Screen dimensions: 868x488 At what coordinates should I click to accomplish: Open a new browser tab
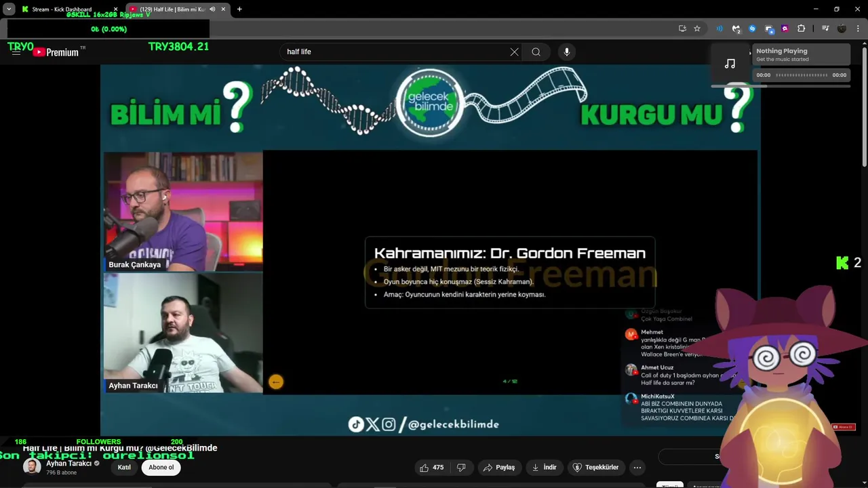click(239, 9)
